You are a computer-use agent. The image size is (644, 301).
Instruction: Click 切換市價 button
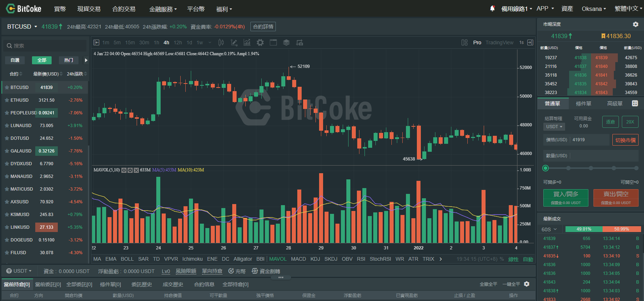coord(625,140)
